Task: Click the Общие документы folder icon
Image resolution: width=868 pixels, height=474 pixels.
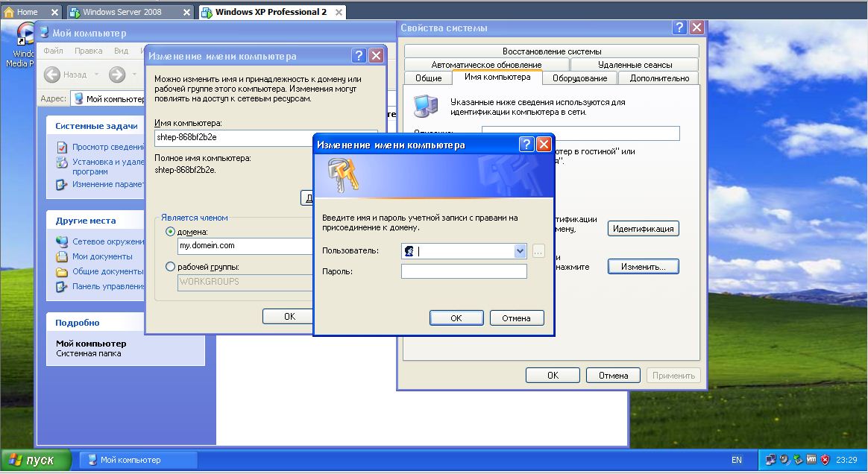Action: point(61,271)
